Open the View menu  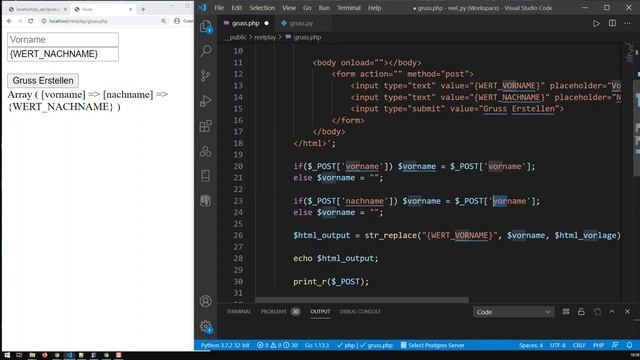click(x=289, y=8)
